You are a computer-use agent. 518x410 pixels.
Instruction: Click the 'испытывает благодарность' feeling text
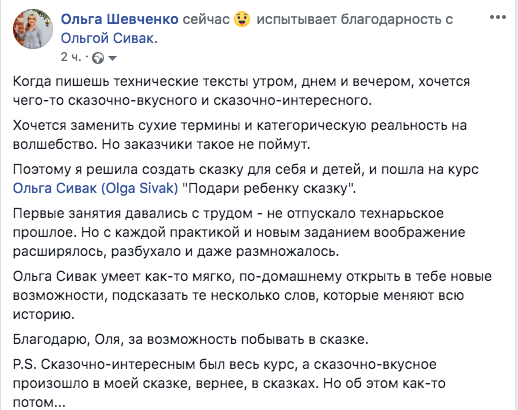click(350, 19)
